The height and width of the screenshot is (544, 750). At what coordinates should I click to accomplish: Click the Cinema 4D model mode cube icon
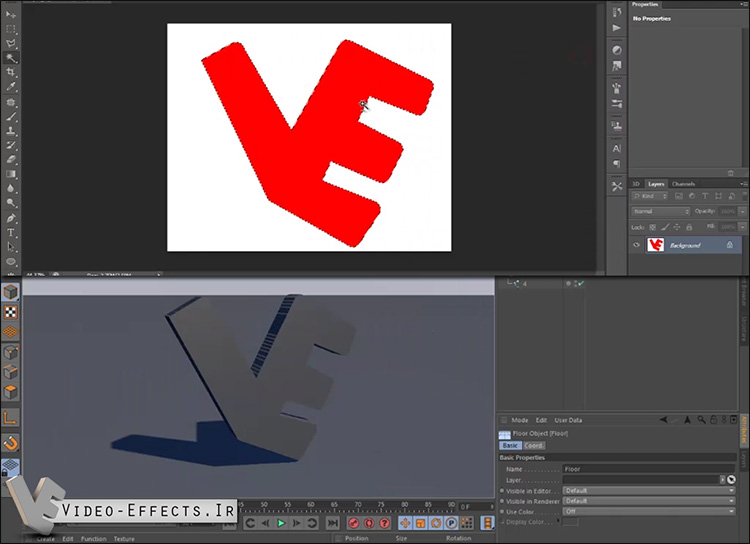[x=11, y=292]
